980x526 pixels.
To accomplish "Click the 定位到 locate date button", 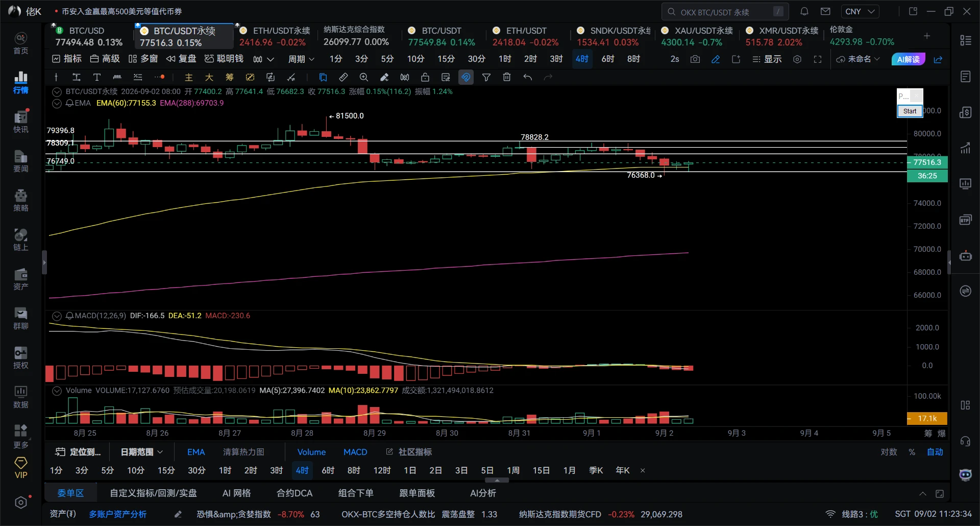I will [x=78, y=452].
